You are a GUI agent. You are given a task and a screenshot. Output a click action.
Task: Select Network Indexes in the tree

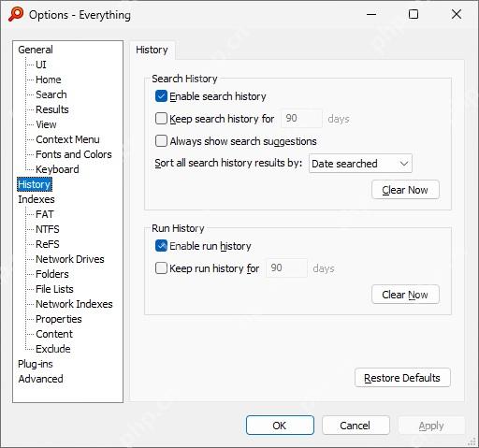tap(74, 304)
